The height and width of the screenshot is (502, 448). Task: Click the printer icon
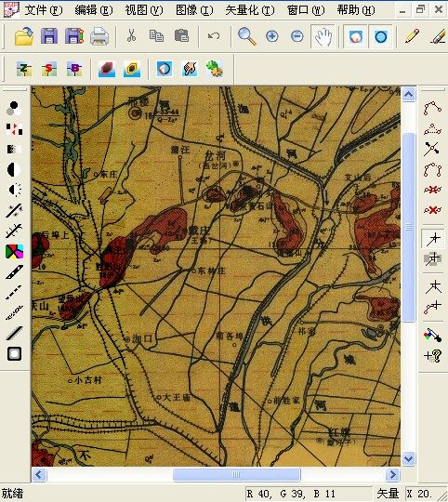pos(99,36)
